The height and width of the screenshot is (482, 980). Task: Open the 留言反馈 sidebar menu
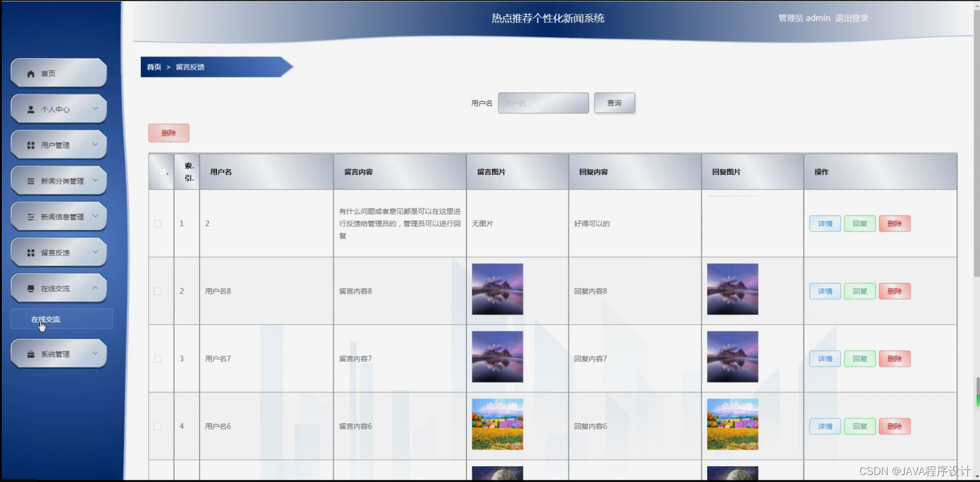59,253
